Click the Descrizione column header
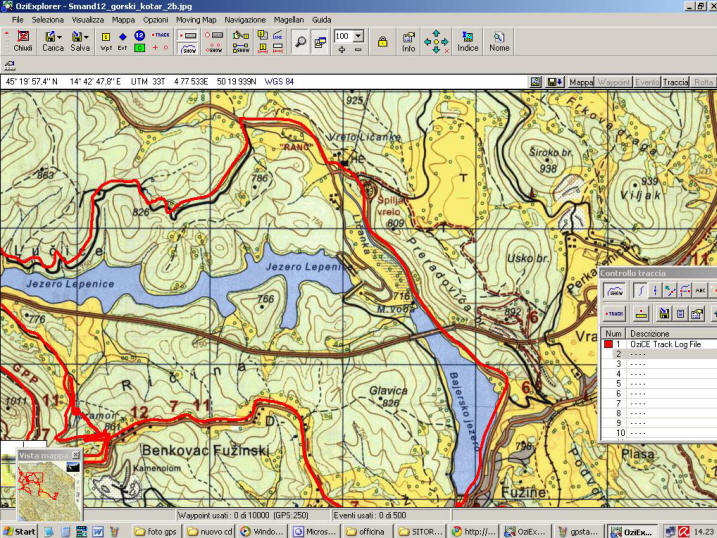The image size is (717, 538). click(671, 333)
